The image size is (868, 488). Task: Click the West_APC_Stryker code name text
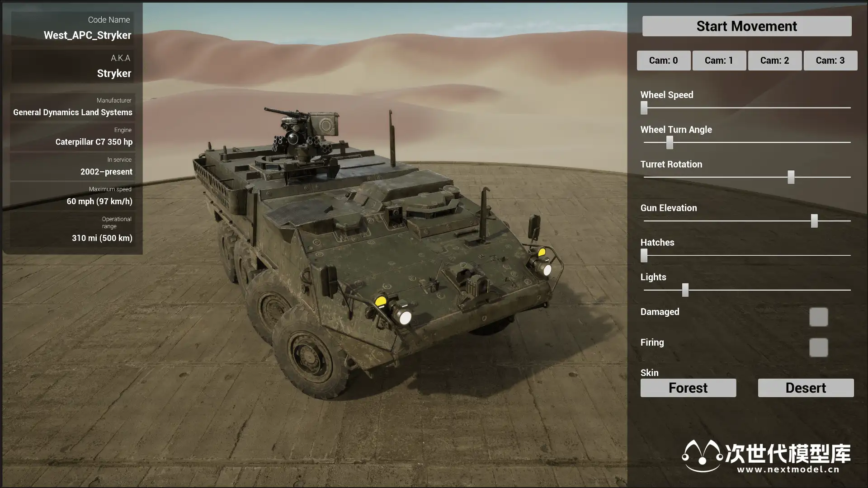(87, 35)
